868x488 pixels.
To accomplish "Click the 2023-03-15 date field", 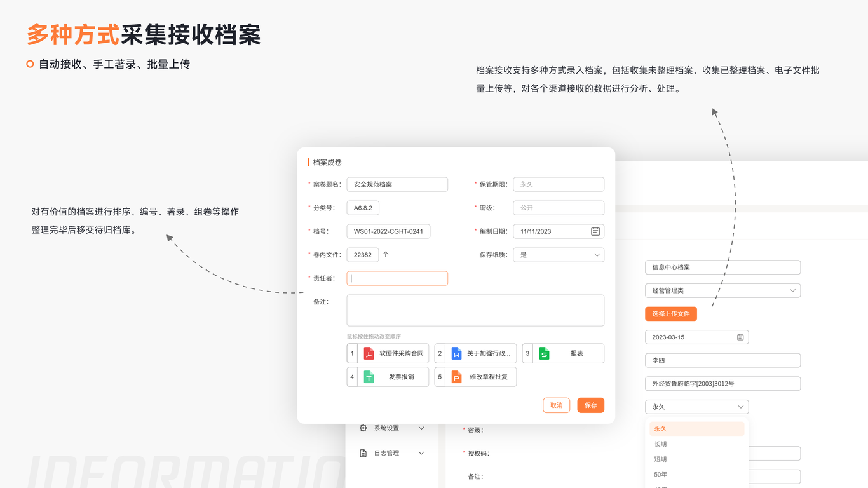I will click(x=696, y=337).
